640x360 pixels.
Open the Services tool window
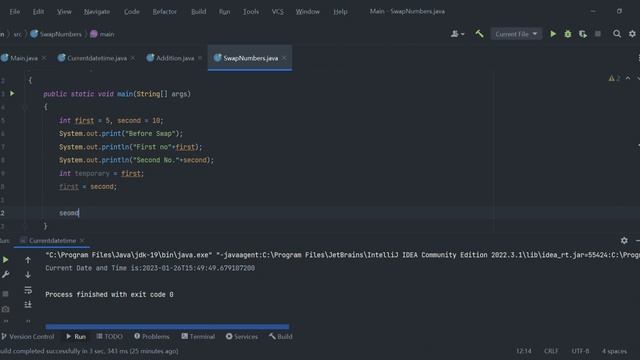[242, 336]
